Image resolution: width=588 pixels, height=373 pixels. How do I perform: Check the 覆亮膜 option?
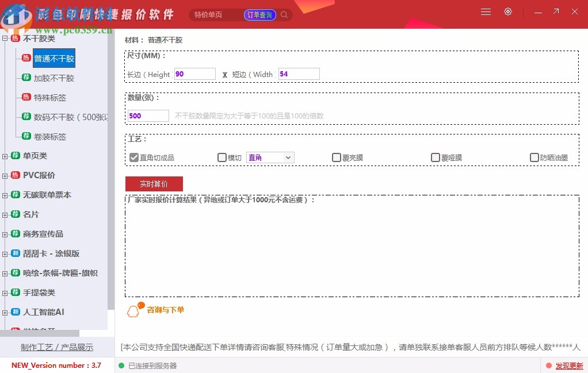336,157
